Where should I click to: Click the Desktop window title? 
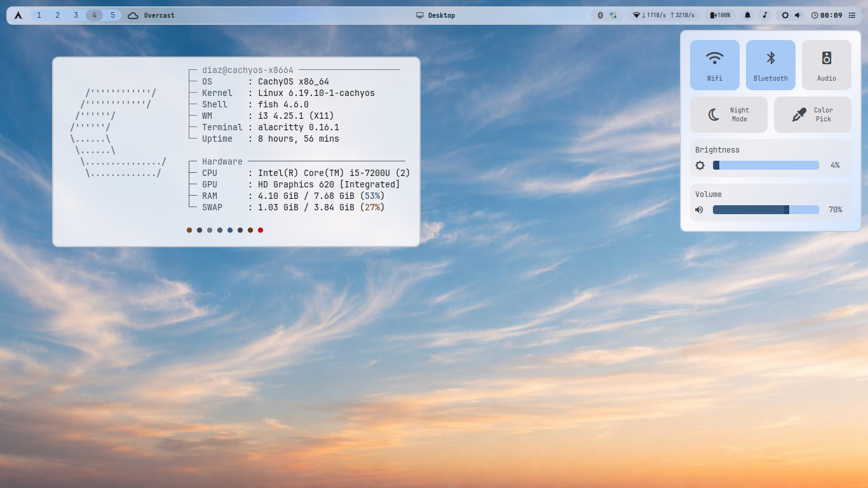[x=442, y=15]
